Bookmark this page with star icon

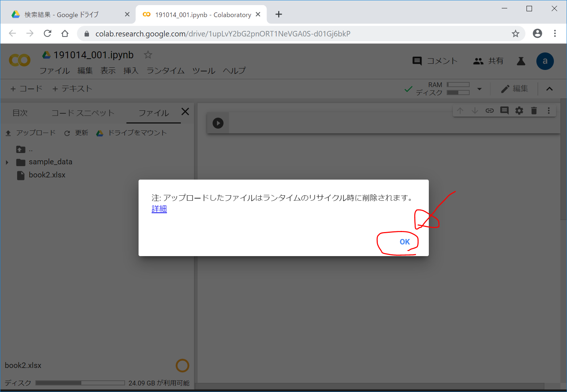click(515, 34)
